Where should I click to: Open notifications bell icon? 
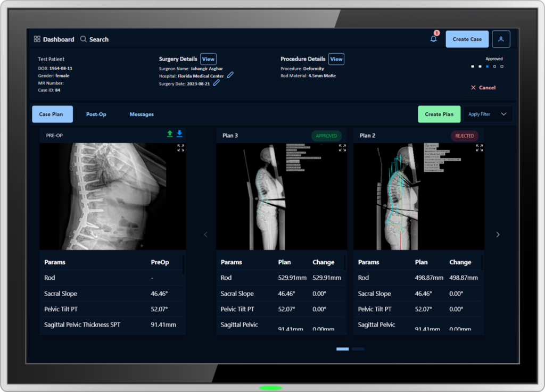click(x=433, y=39)
